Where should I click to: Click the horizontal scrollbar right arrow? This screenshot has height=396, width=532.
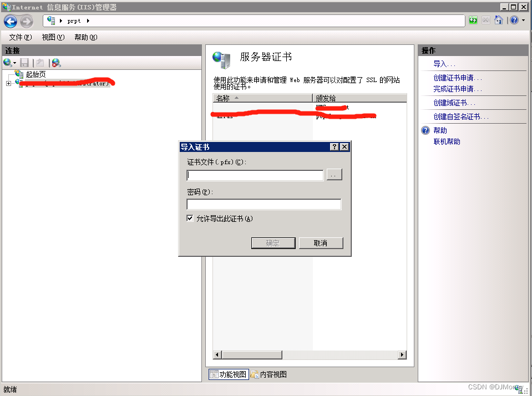coord(402,354)
